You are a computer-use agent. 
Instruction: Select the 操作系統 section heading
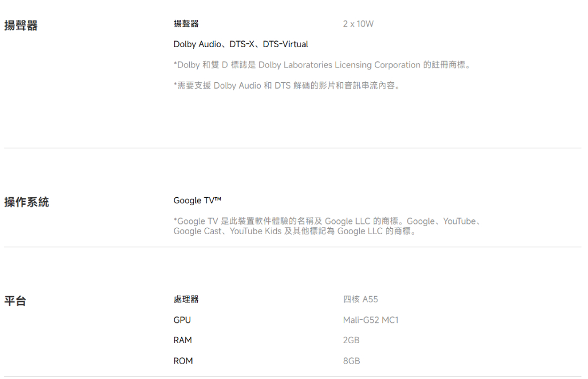(x=27, y=202)
